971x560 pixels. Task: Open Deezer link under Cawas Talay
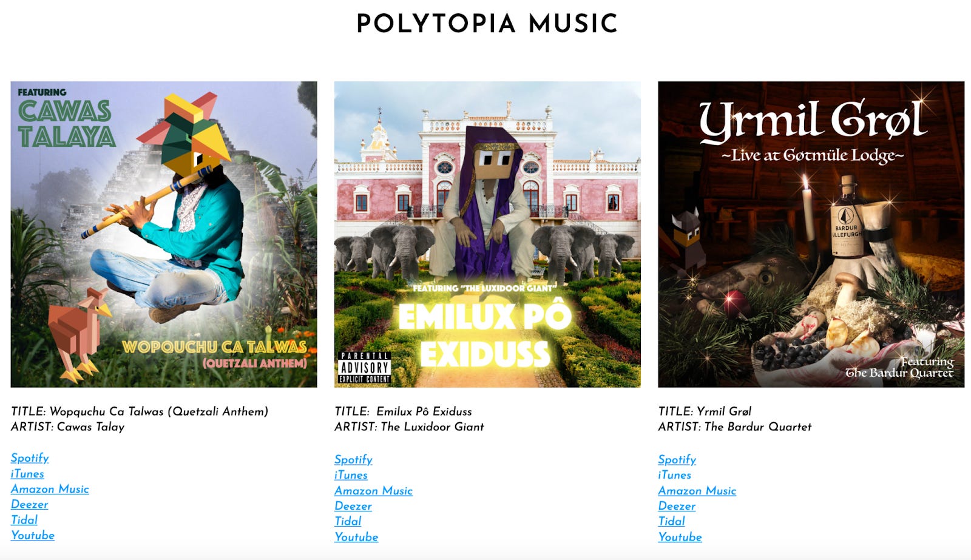(x=29, y=504)
